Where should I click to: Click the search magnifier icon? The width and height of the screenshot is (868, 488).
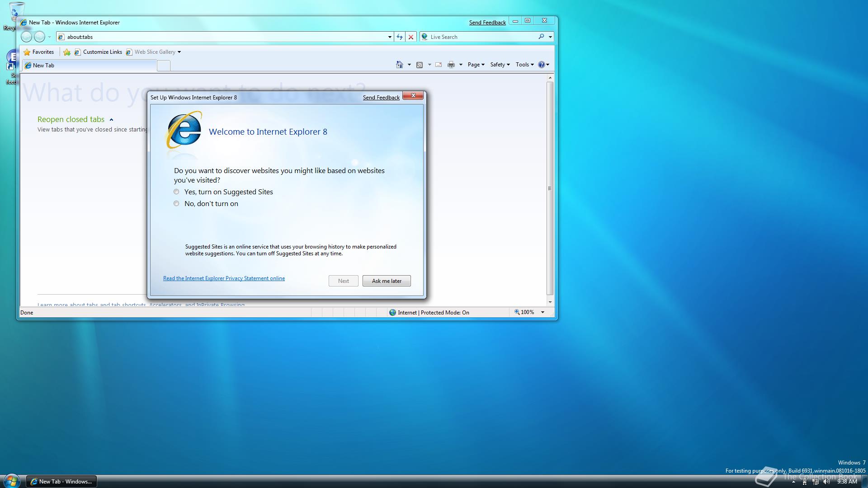click(x=541, y=37)
